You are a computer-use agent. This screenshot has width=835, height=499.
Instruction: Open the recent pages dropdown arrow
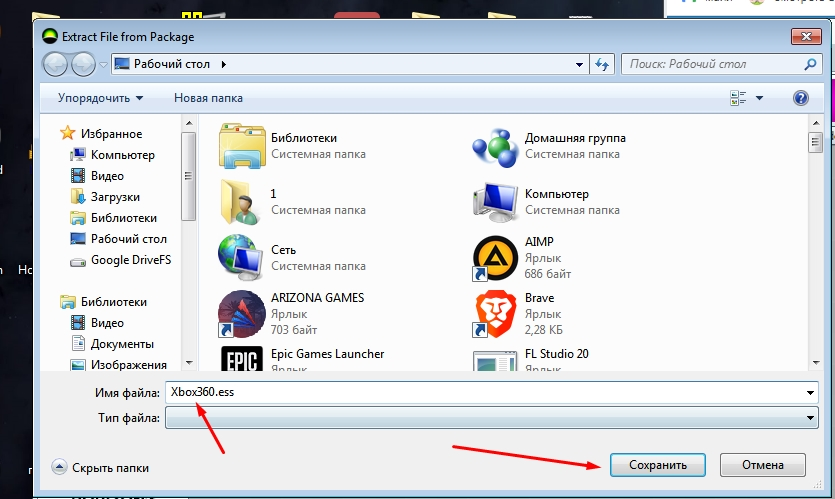[x=103, y=64]
